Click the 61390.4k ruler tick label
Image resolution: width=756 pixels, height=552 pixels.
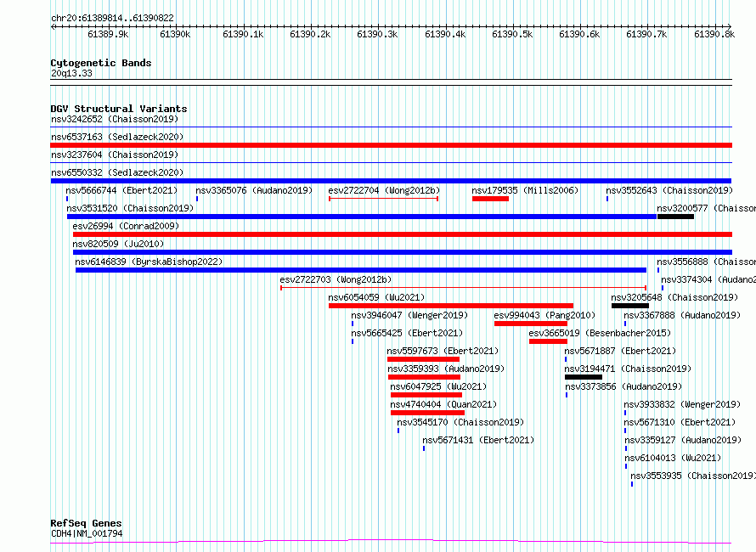445,34
